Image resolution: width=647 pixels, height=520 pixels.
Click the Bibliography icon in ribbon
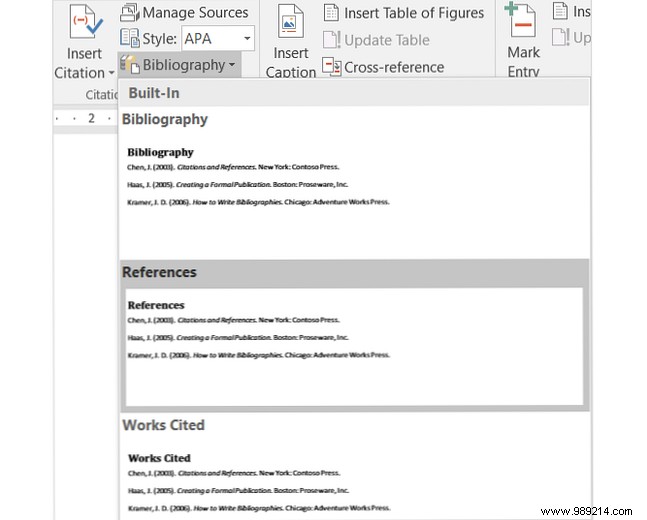[130, 65]
